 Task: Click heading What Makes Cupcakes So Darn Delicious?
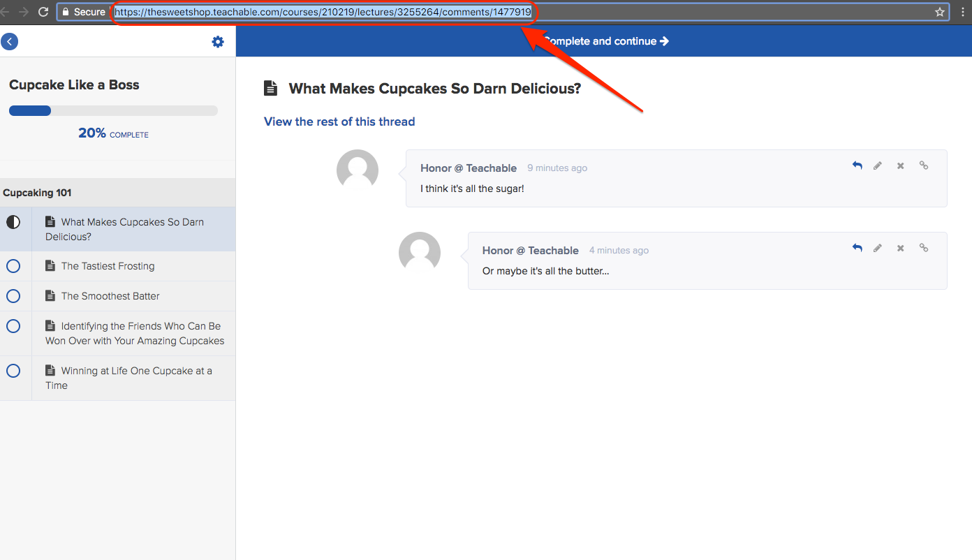[x=435, y=89]
